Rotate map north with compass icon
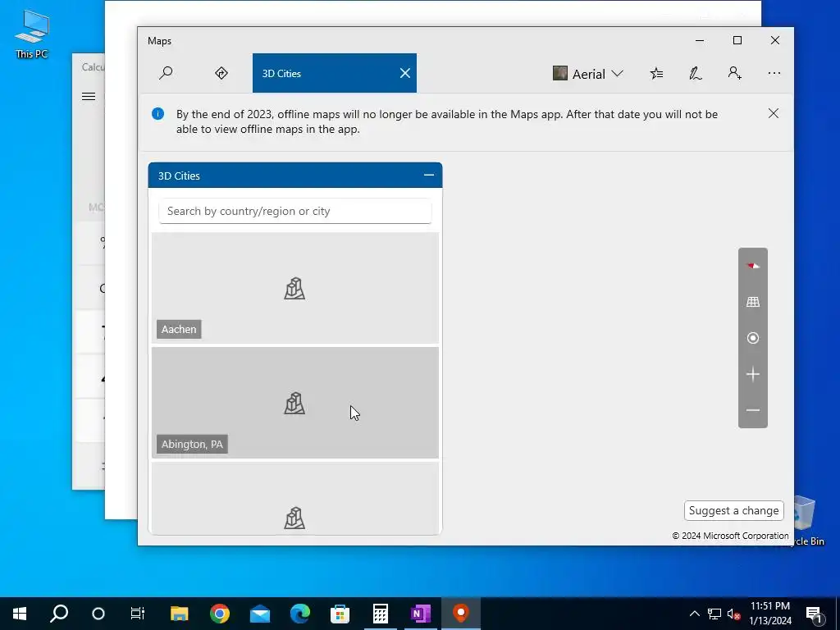Viewport: 840px width, 630px height. click(753, 266)
